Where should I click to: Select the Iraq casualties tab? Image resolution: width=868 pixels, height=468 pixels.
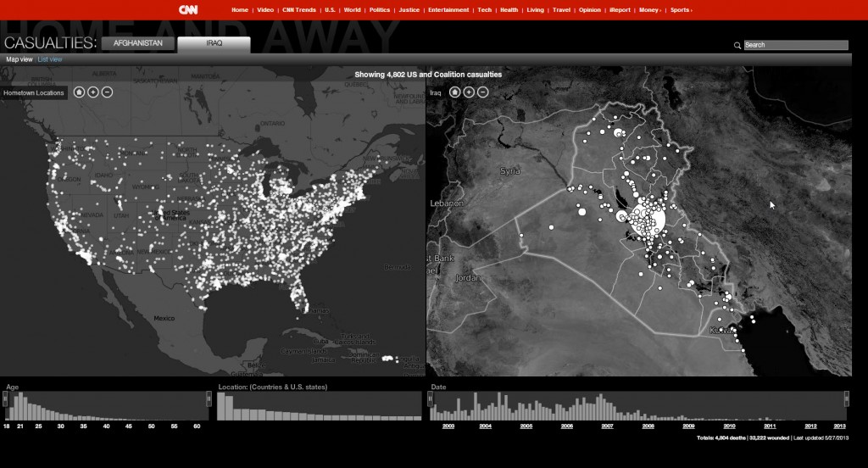tap(214, 42)
